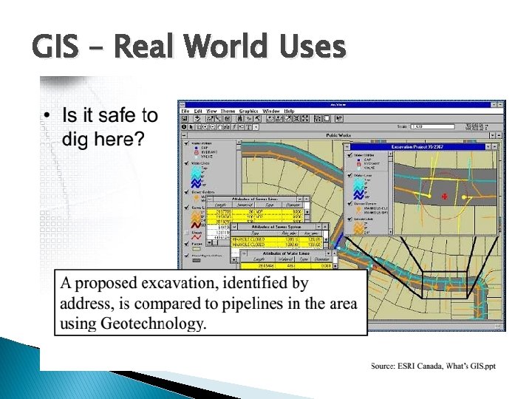Click the Streets red line symbol

pyautogui.click(x=196, y=237)
